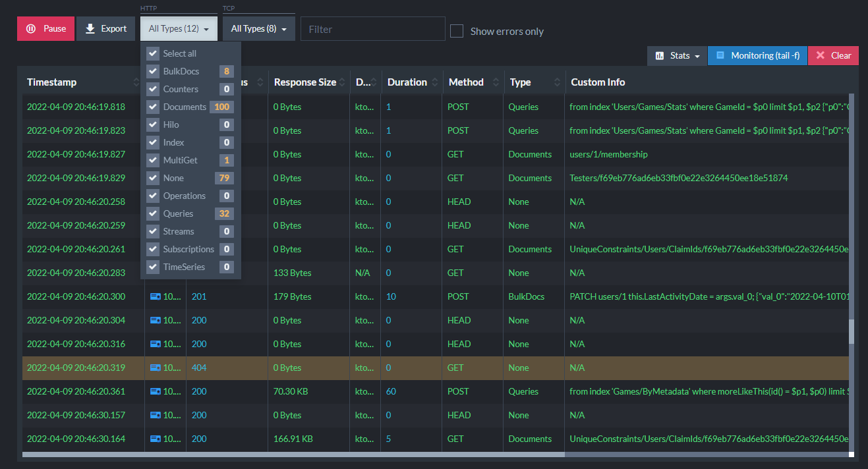
Task: Click the chart icon in Stats button
Action: pyautogui.click(x=660, y=56)
